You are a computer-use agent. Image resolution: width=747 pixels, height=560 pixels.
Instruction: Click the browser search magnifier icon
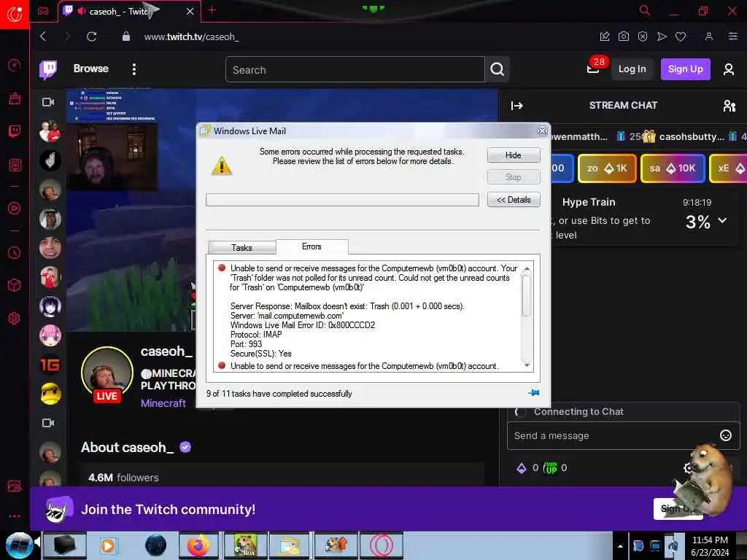[645, 10]
